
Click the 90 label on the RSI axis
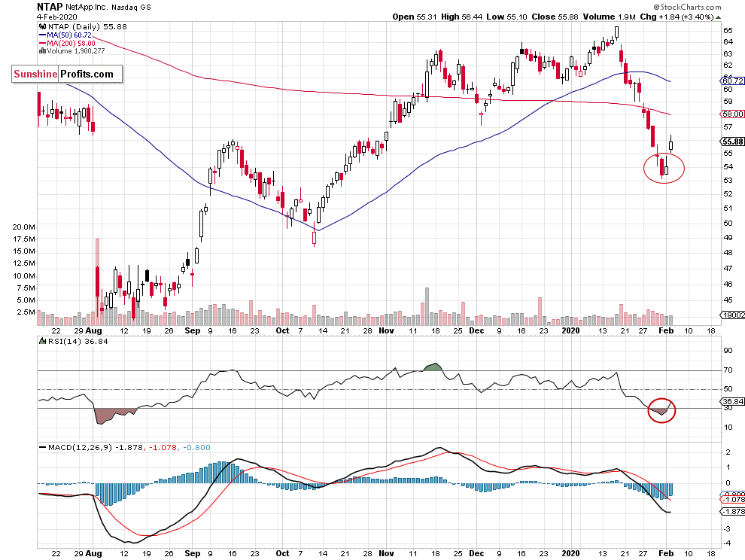[x=728, y=351]
